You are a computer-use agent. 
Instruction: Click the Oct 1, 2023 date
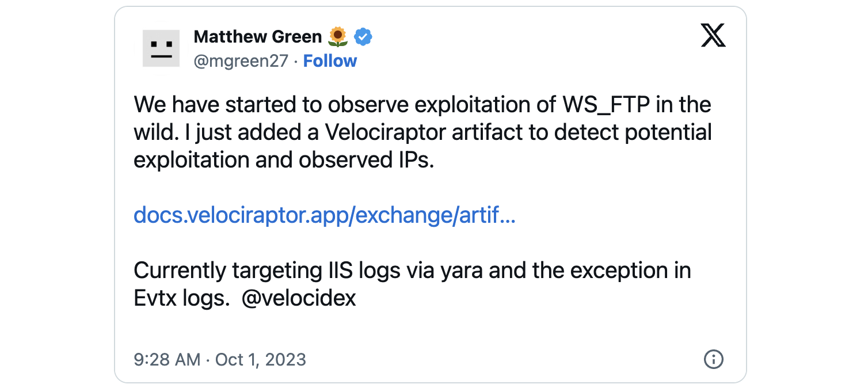[260, 360]
